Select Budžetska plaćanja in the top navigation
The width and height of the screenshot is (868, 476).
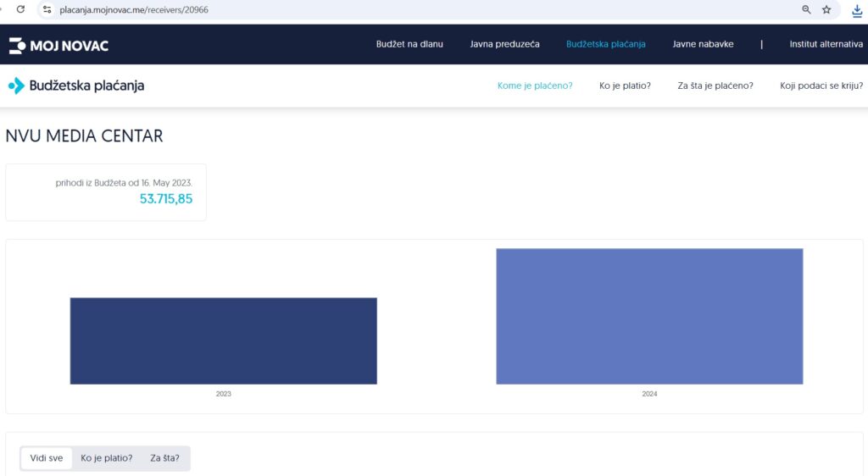click(x=605, y=44)
